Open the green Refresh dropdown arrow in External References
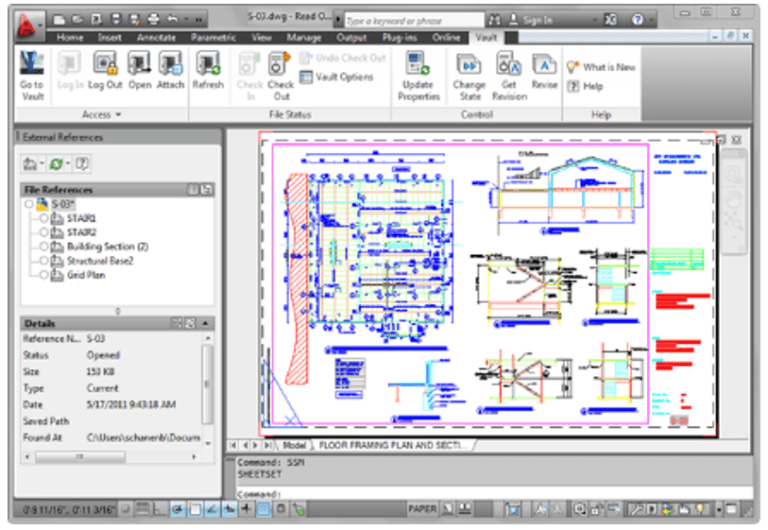The height and width of the screenshot is (530, 768). point(68,164)
